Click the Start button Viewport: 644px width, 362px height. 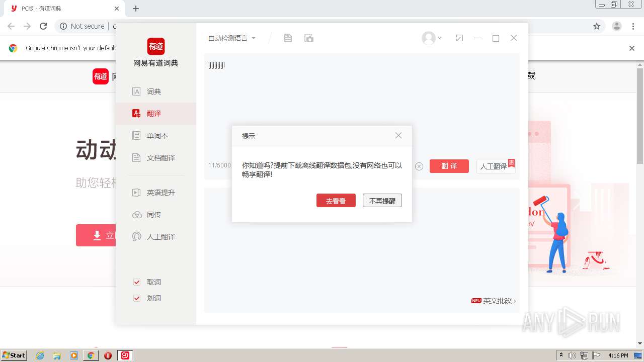point(14,355)
